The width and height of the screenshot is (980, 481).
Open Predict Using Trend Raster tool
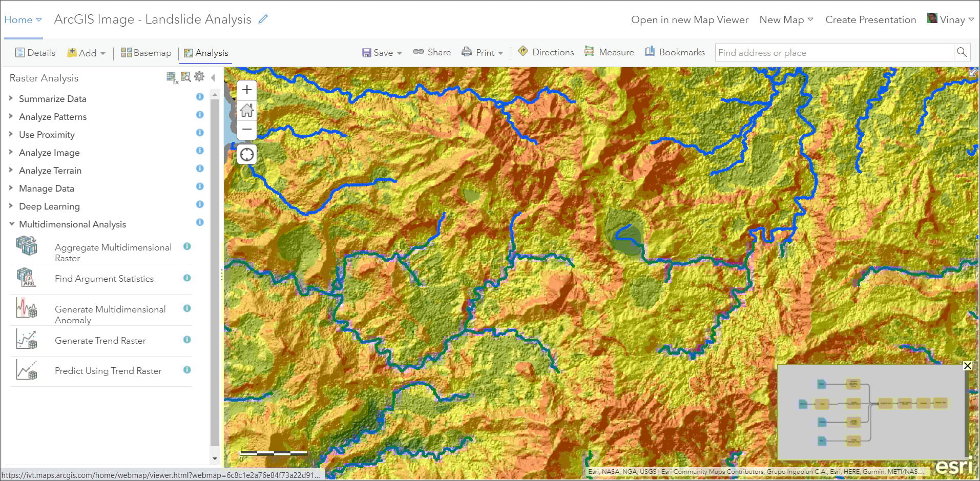(x=108, y=371)
